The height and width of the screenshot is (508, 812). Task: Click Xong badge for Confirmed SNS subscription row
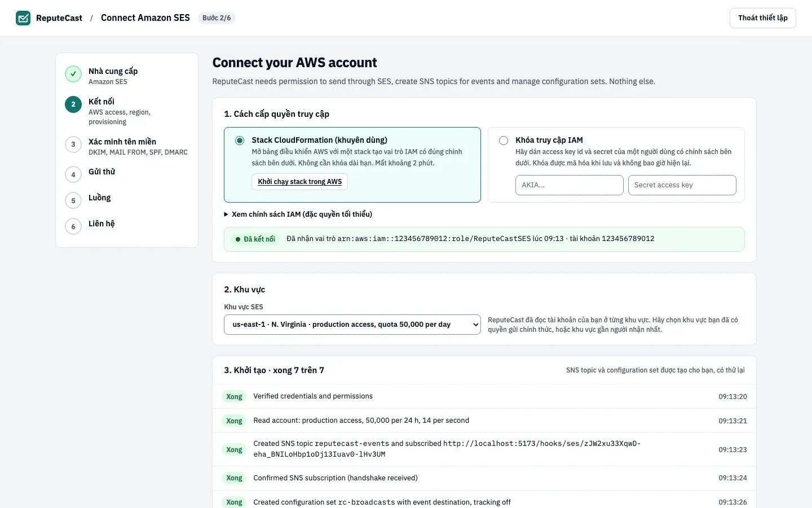point(234,478)
